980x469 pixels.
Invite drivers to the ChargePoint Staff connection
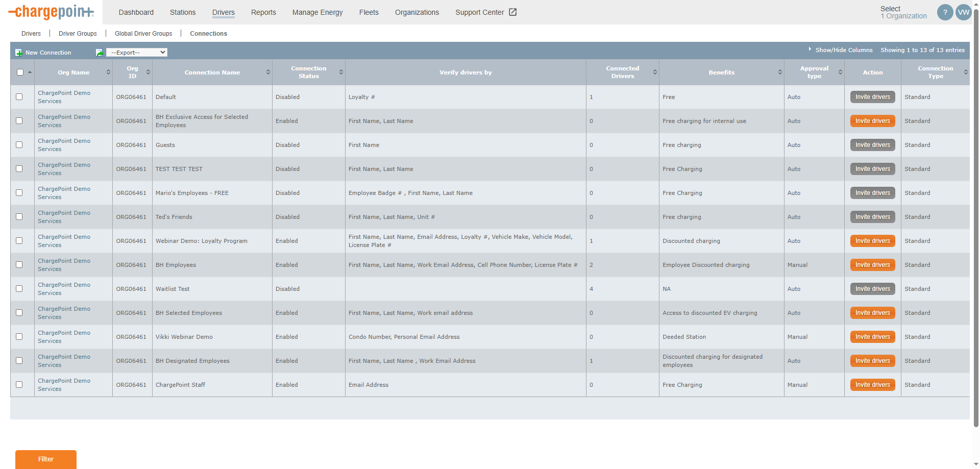click(x=873, y=385)
